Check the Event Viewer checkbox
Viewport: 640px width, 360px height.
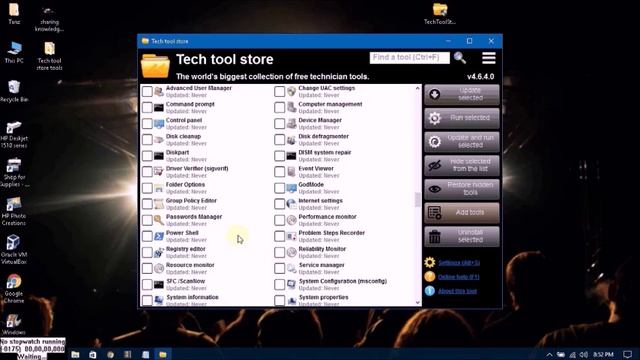coord(280,172)
